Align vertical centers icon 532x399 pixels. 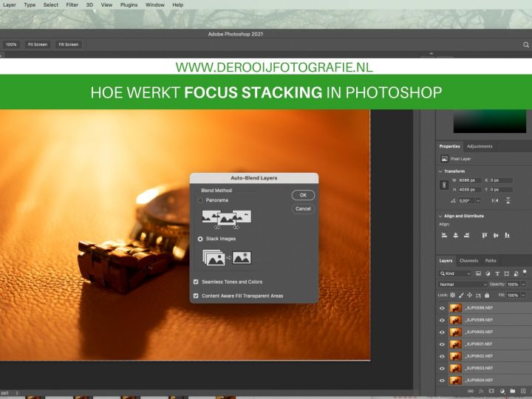point(496,235)
